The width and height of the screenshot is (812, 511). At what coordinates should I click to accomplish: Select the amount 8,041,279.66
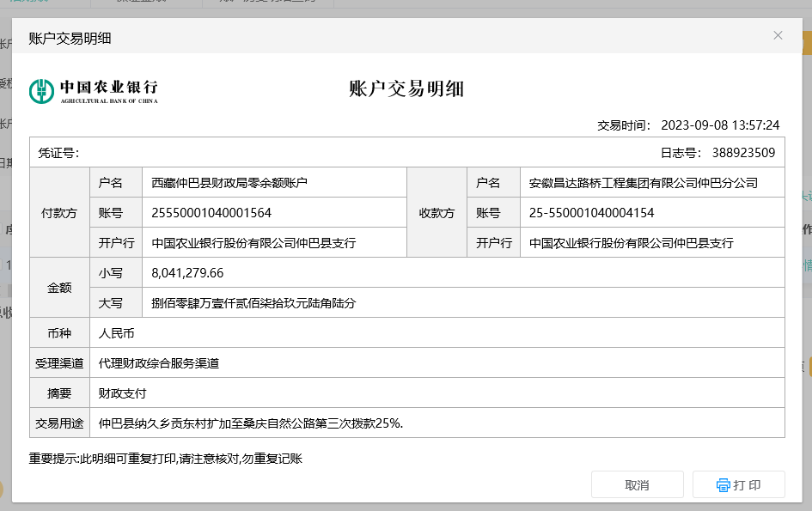click(x=187, y=273)
